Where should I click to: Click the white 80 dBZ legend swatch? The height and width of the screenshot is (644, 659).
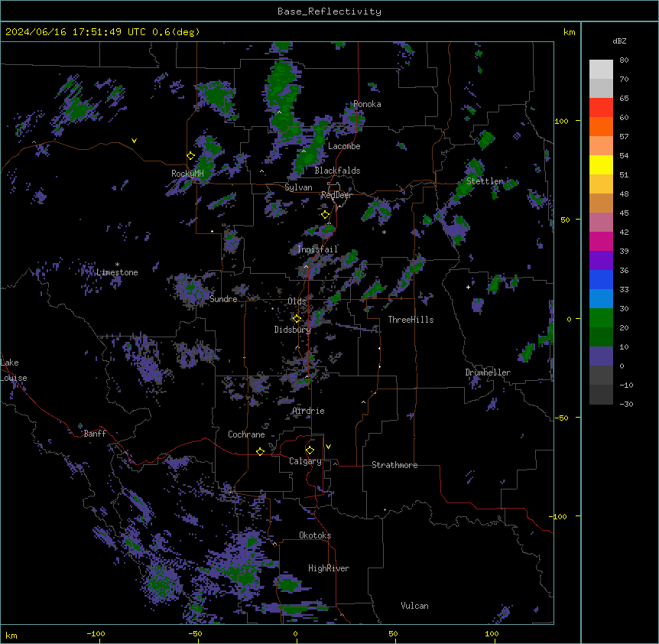click(x=601, y=70)
